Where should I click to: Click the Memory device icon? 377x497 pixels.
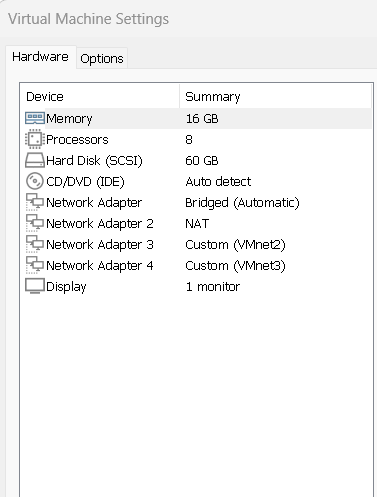pyautogui.click(x=35, y=118)
